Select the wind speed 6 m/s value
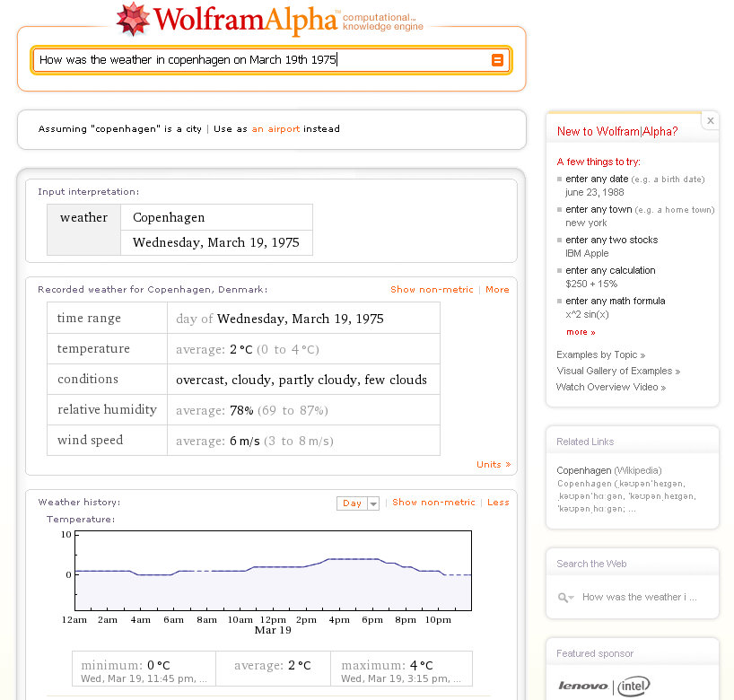 [244, 441]
